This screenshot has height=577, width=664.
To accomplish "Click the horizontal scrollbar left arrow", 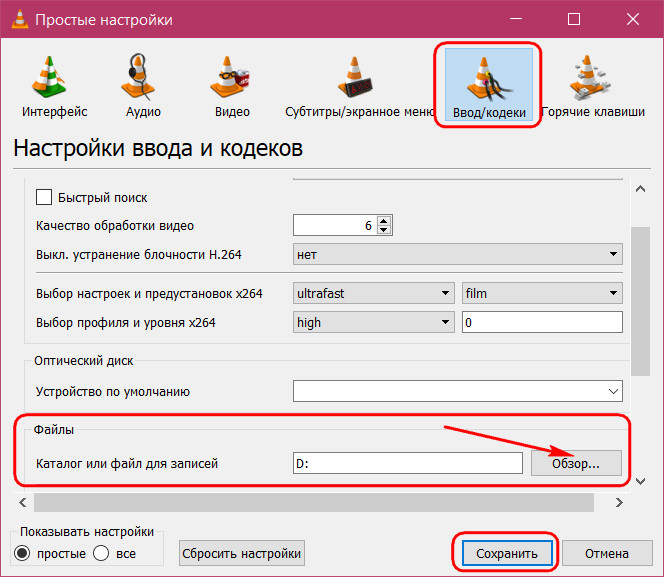I will 23,502.
